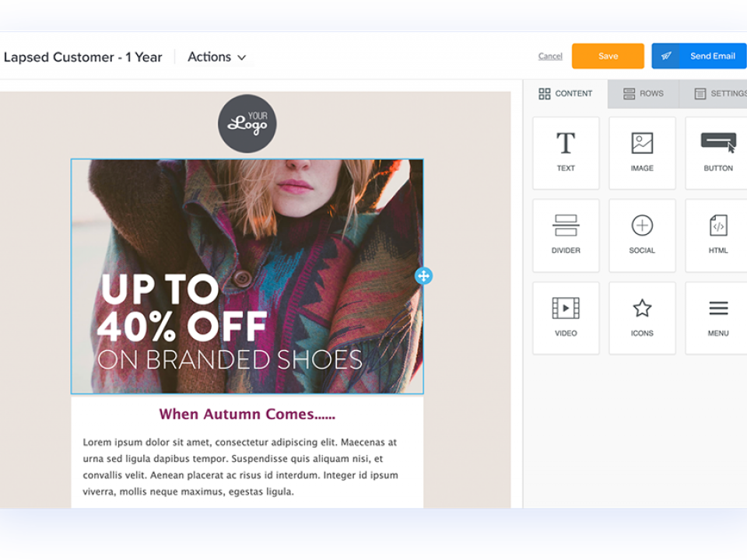This screenshot has height=560, width=747.
Task: Select the Your Logo circle image
Action: (247, 124)
